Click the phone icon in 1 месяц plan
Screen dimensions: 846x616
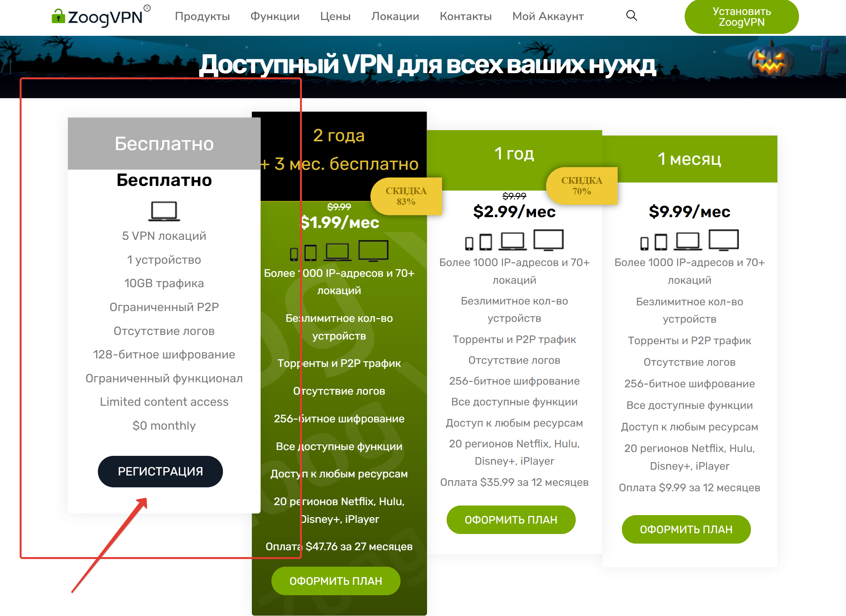644,243
